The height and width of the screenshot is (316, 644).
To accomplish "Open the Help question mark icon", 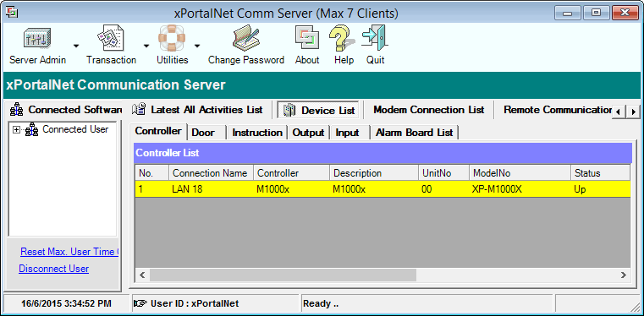I will pos(342,38).
